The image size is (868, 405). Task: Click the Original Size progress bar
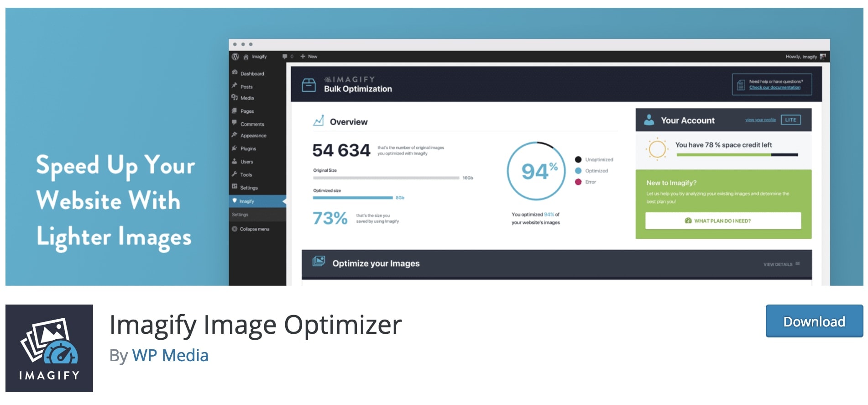386,178
